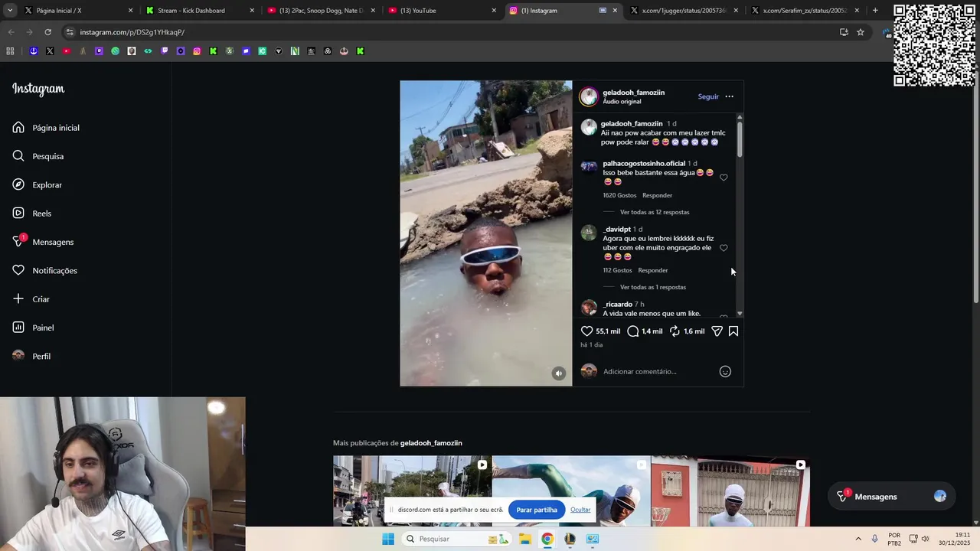
Task: Open tab search dropdown arrow
Action: (x=9, y=11)
